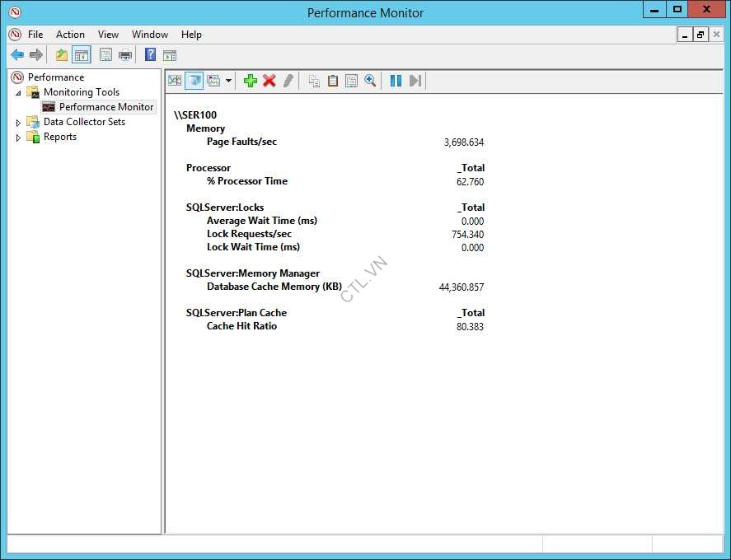This screenshot has height=560, width=731.
Task: Click the red Delete counter icon
Action: coord(269,80)
